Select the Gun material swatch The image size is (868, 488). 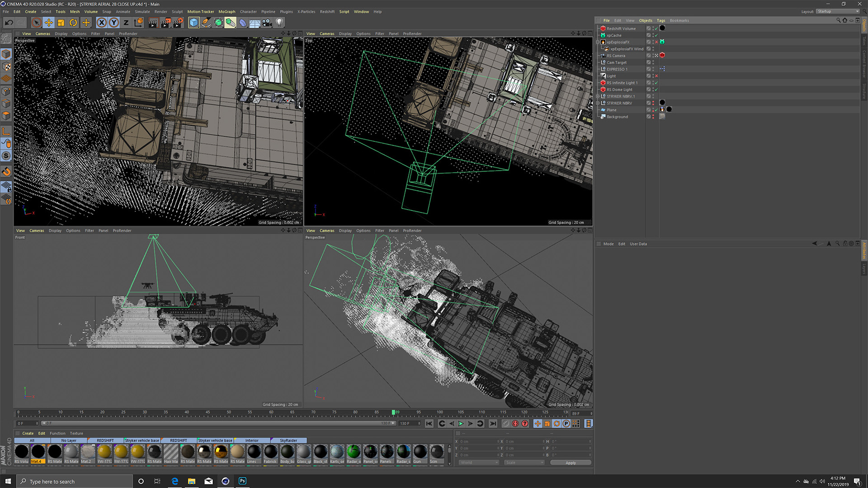420,454
